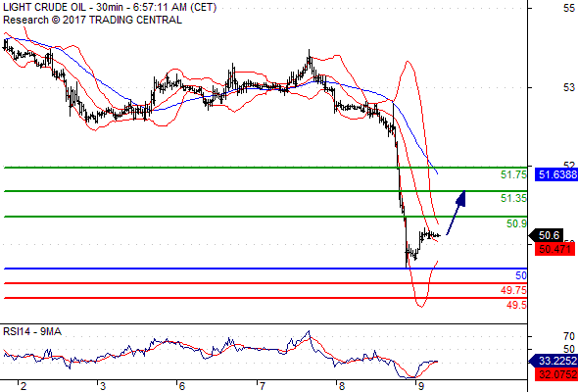The image size is (578, 392).
Task: Click the 49.5 red support level label
Action: 516,305
